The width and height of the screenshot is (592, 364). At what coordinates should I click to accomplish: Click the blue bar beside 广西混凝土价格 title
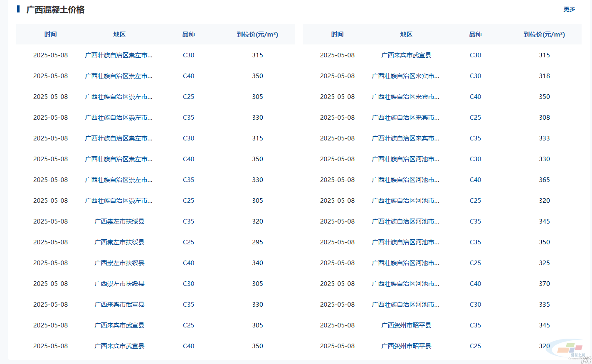pyautogui.click(x=18, y=9)
